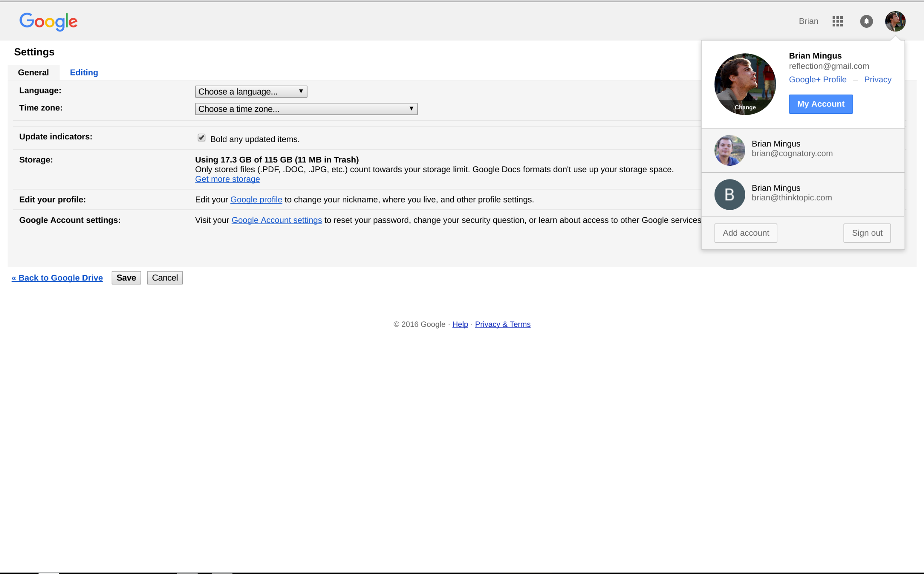The image size is (924, 574).
Task: Click the Change overlay on the large profile photo
Action: click(745, 108)
